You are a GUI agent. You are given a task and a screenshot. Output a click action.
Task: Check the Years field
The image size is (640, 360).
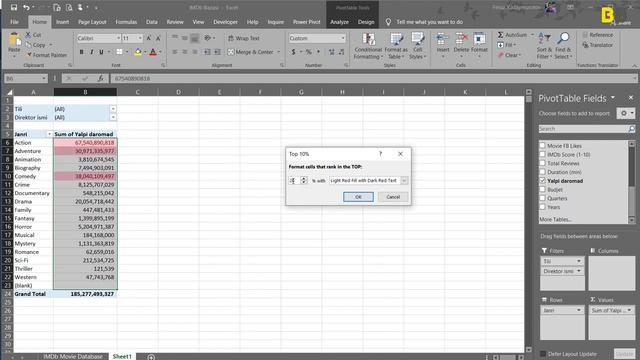pyautogui.click(x=542, y=207)
